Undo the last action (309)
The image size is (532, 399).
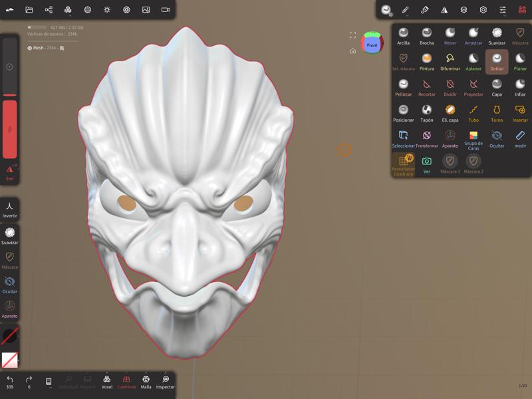click(x=9, y=382)
